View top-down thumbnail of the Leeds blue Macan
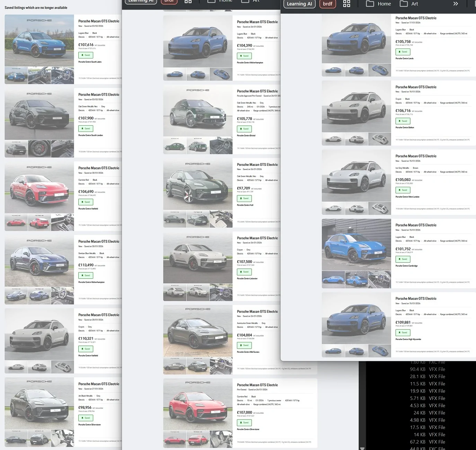 click(380, 70)
